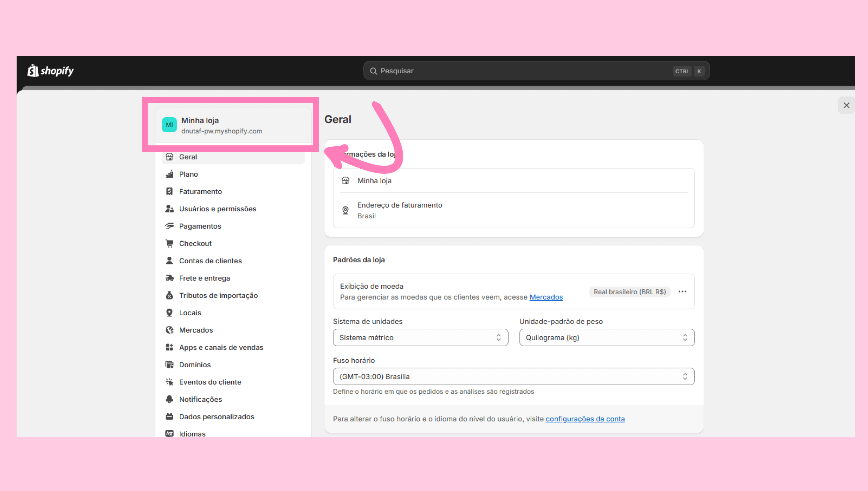
Task: Open the configurações da conta link
Action: click(585, 419)
